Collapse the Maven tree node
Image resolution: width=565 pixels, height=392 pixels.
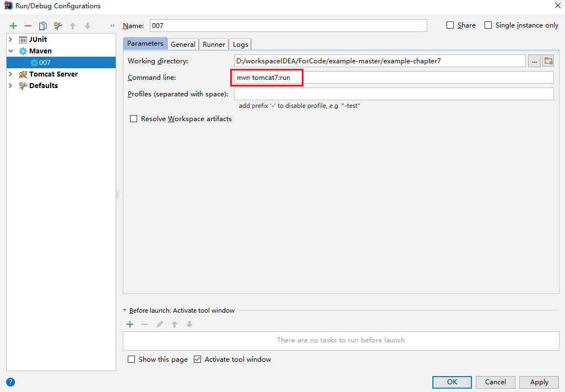click(11, 51)
